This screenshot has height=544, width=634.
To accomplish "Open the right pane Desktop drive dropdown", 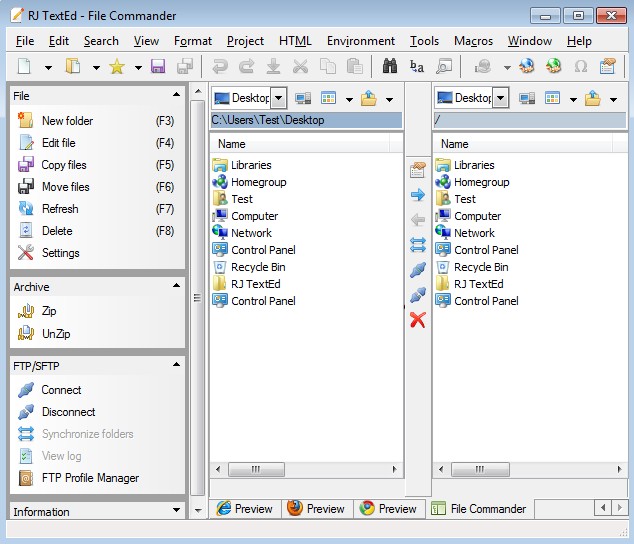I will 501,98.
